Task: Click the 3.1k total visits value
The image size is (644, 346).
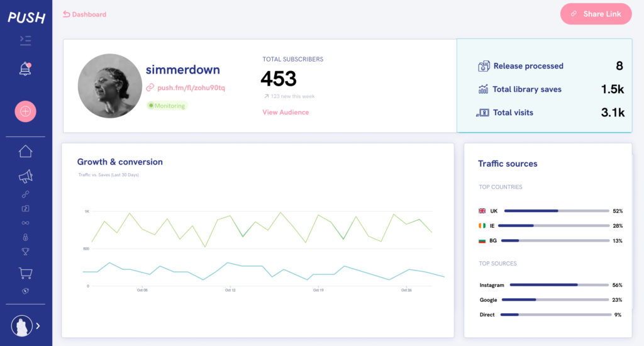Action: click(613, 113)
